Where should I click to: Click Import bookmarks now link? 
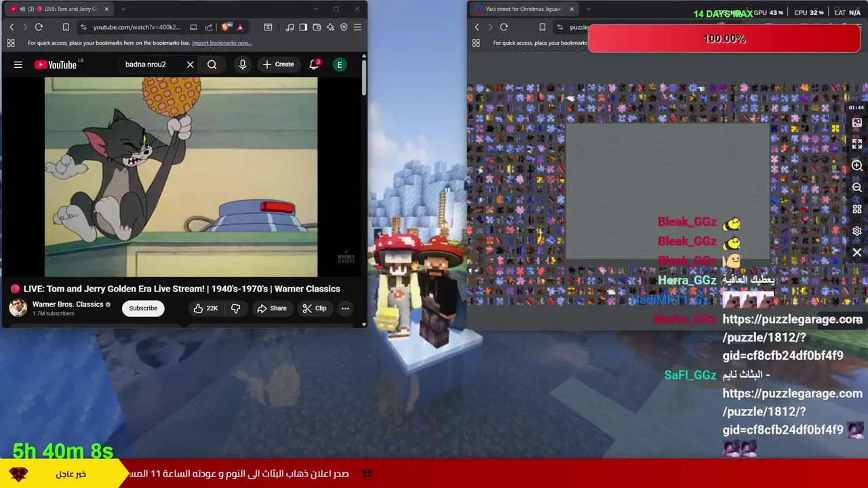pos(222,43)
